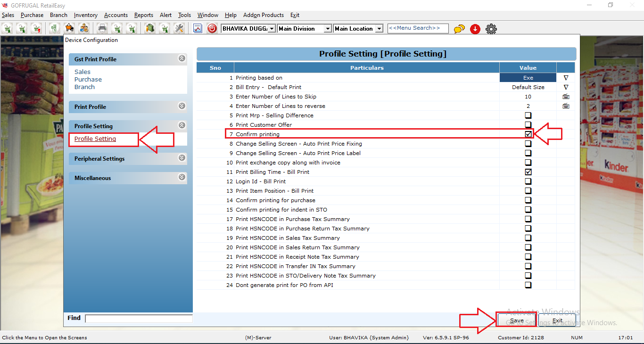This screenshot has height=344, width=644.
Task: Tick HSNCODE in Sales Return Tax Summary
Action: [x=528, y=247]
